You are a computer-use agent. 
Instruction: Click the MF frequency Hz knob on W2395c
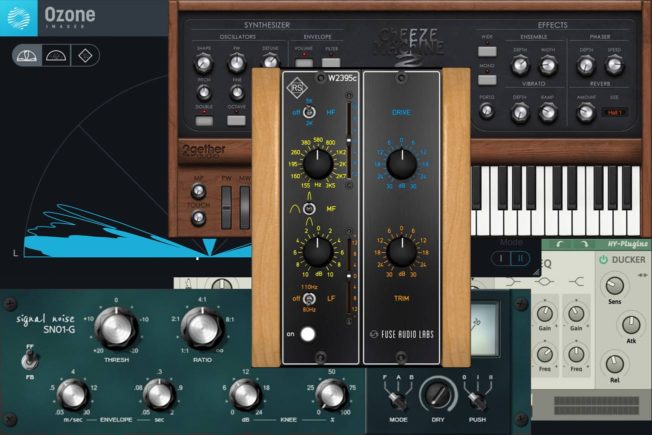318,164
